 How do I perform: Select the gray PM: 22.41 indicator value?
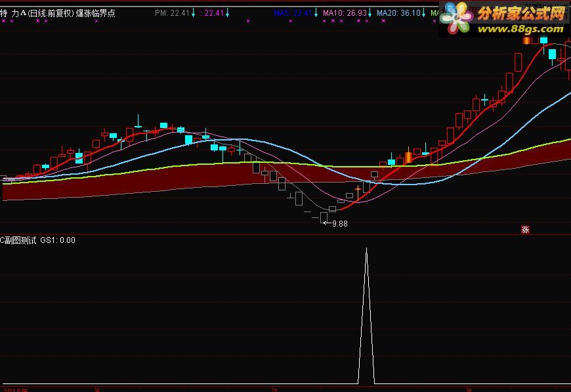[x=172, y=13]
